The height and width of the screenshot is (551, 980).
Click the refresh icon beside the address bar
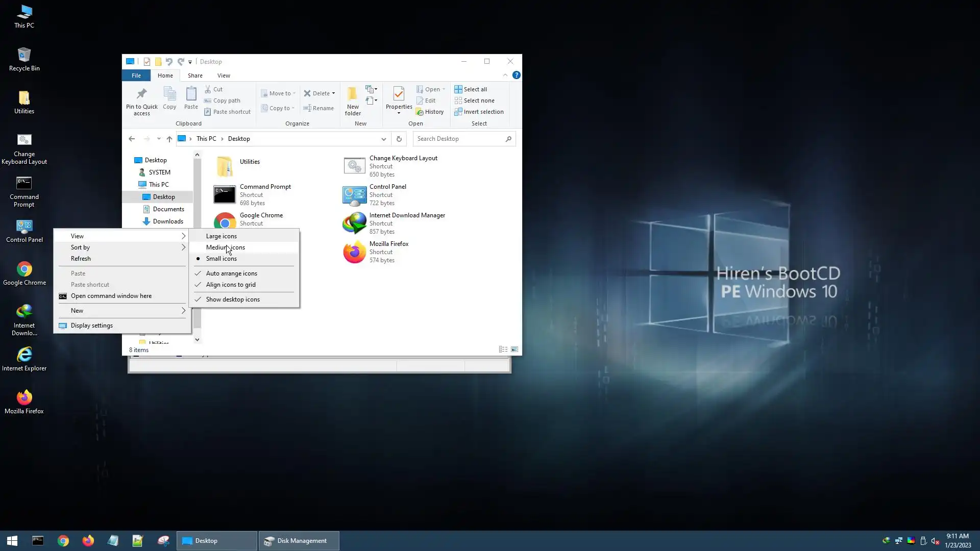[x=399, y=139]
